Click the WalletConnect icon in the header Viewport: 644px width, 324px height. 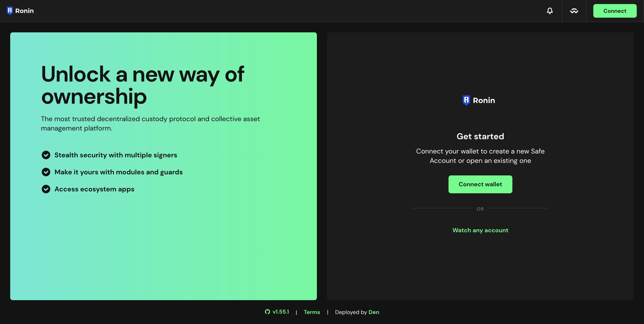574,11
